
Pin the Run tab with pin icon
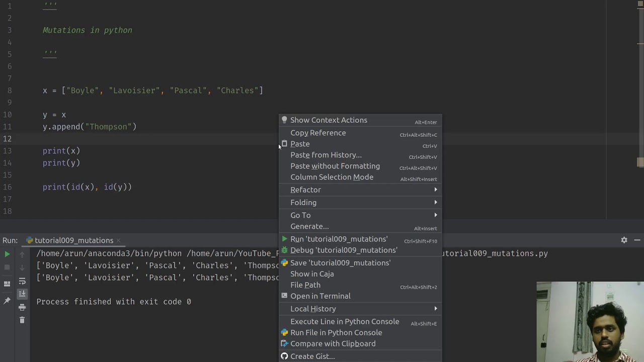pyautogui.click(x=7, y=301)
